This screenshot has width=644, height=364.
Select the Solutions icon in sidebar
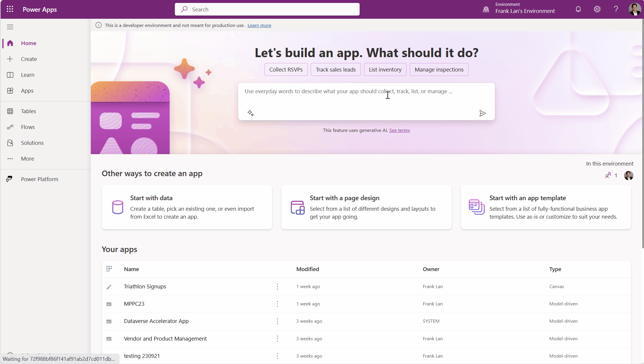coord(10,143)
